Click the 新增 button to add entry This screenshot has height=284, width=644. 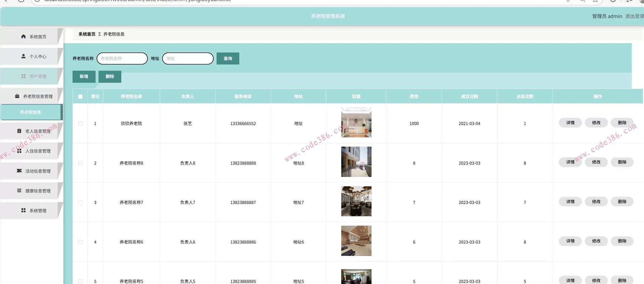tap(84, 76)
